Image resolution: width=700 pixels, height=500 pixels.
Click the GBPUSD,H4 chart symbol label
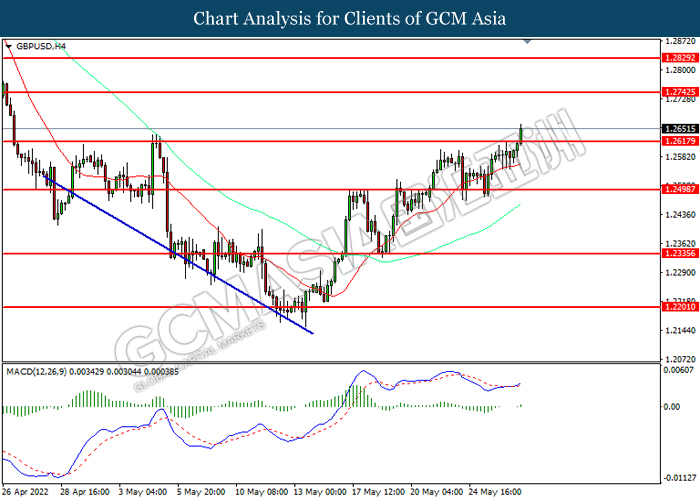coord(41,46)
